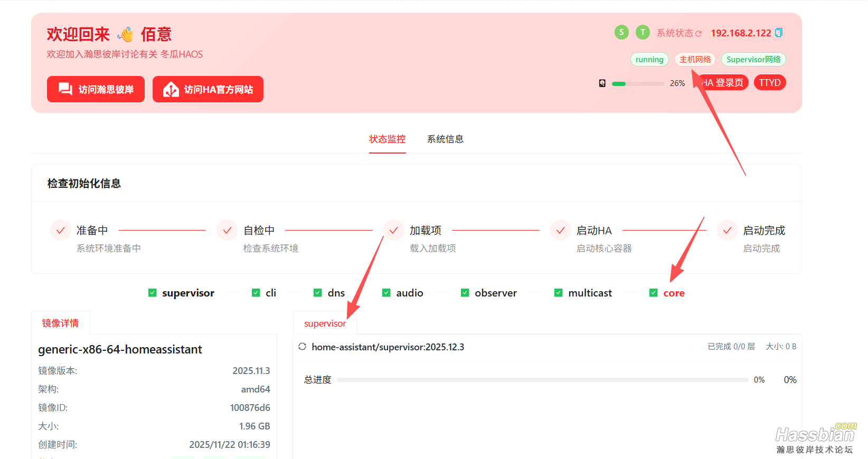Viewport: 868px width, 459px height.
Task: Toggle the core checkbox
Action: [x=654, y=293]
